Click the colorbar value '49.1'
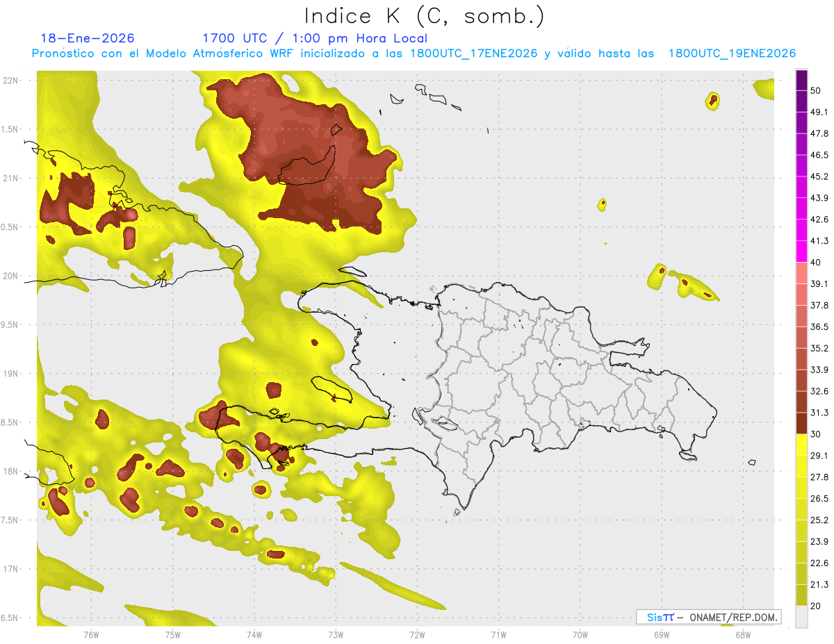This screenshot has width=834, height=644. coord(819,112)
